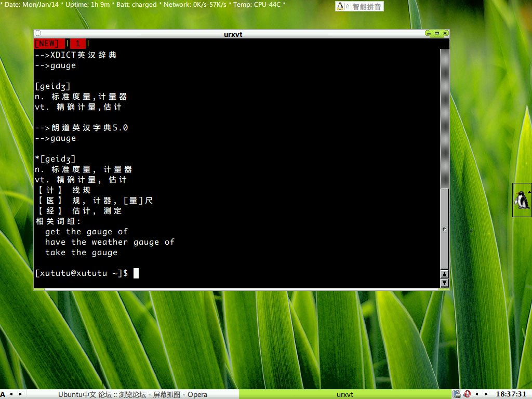The height and width of the screenshot is (399, 532).
Task: Click the 【医】 规, 计器, [量]尺 line
Action: pos(95,201)
